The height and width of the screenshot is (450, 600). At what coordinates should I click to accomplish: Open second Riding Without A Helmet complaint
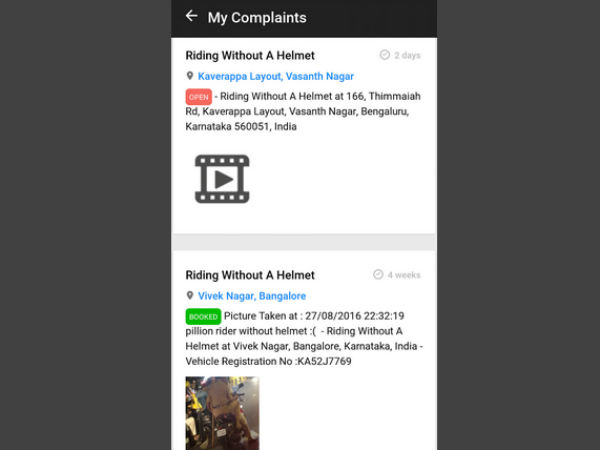point(250,275)
